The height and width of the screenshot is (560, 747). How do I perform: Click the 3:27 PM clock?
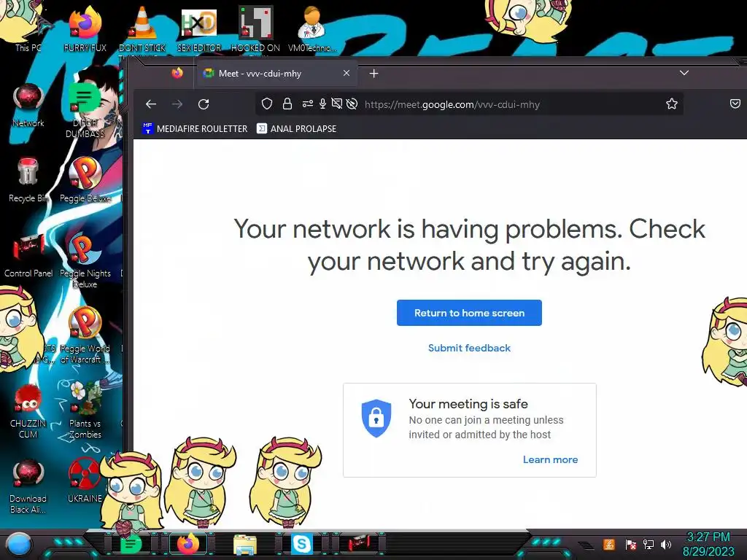pos(708,537)
